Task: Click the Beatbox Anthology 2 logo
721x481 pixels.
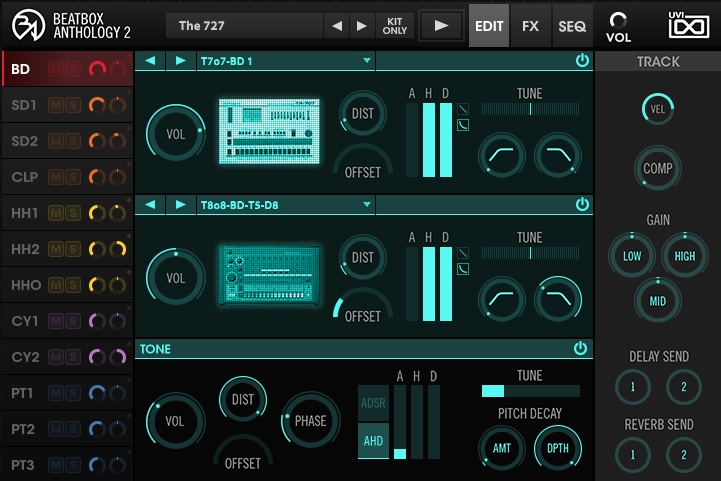Action: (71, 26)
